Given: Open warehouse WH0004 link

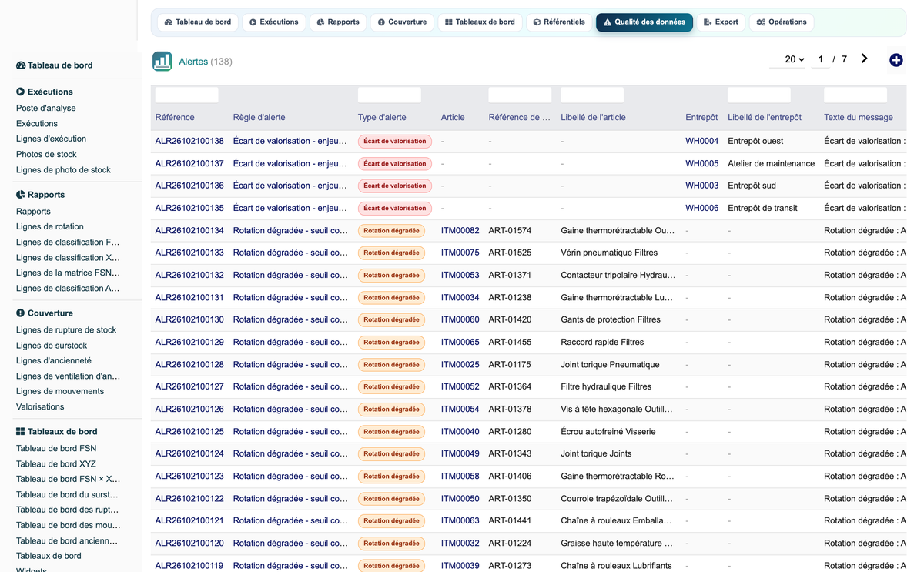Looking at the screenshot, I should 702,142.
